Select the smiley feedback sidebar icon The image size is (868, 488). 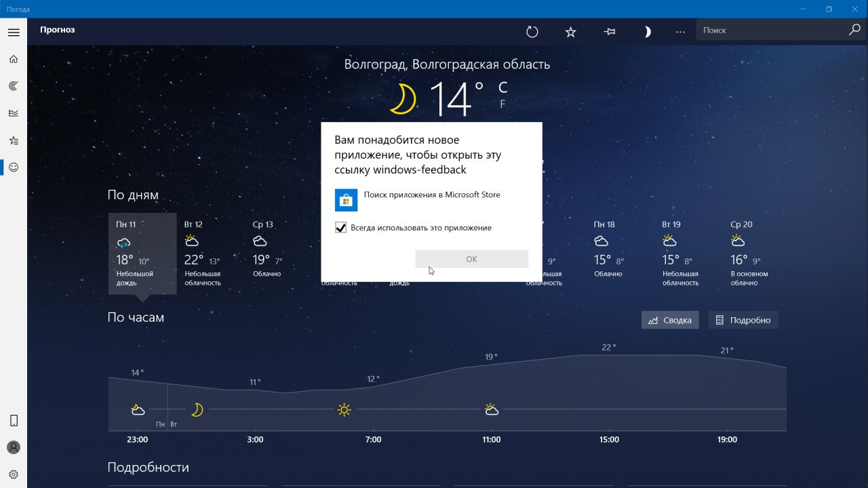pyautogui.click(x=14, y=167)
